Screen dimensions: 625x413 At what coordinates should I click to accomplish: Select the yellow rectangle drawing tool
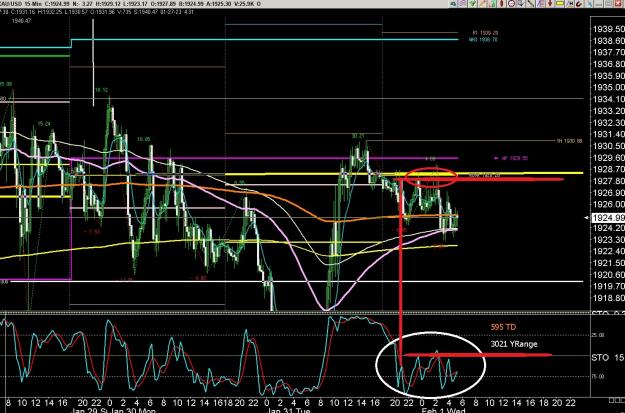560,4
